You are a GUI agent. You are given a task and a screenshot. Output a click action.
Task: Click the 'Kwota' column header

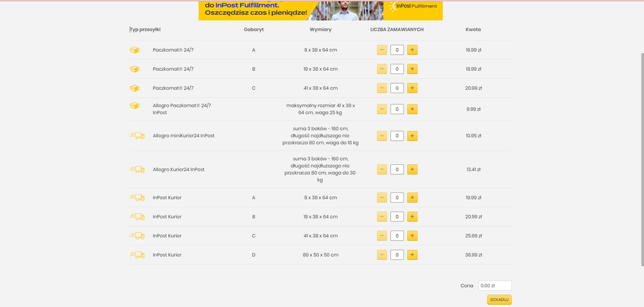(473, 30)
